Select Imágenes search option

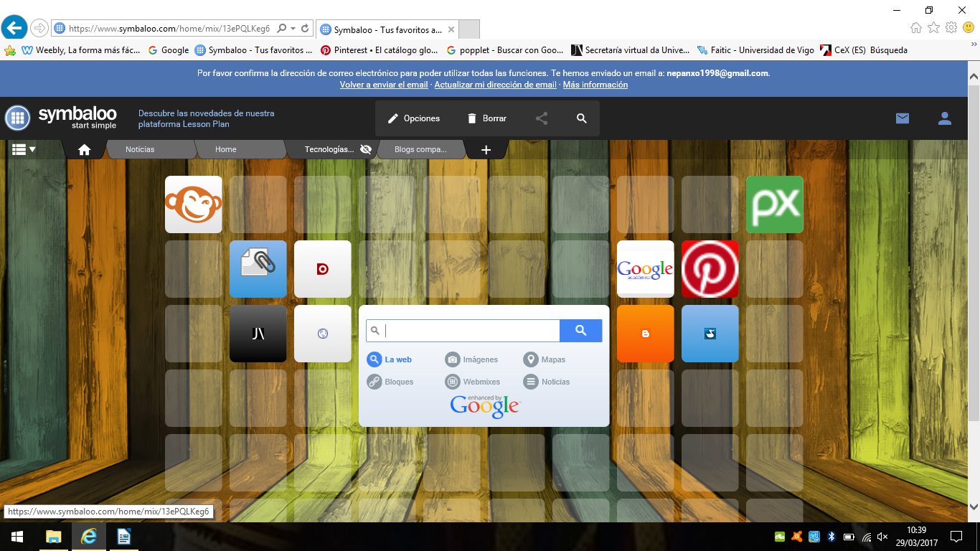tap(471, 359)
